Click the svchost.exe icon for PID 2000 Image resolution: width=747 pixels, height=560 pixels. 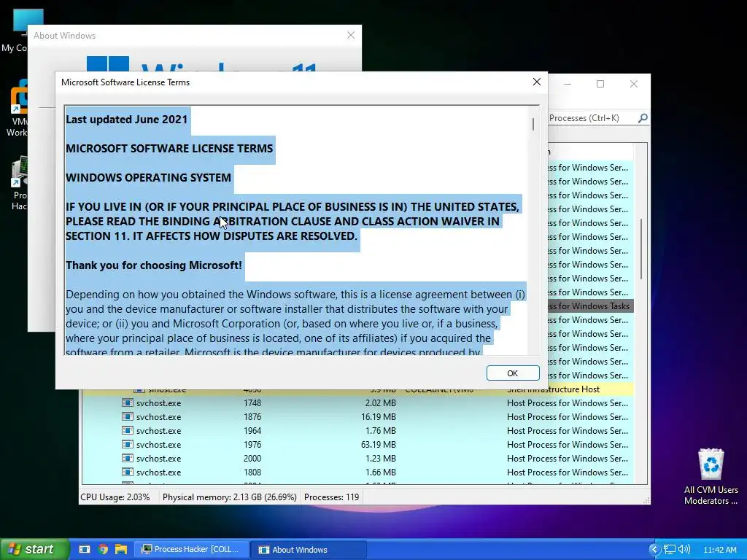(127, 458)
